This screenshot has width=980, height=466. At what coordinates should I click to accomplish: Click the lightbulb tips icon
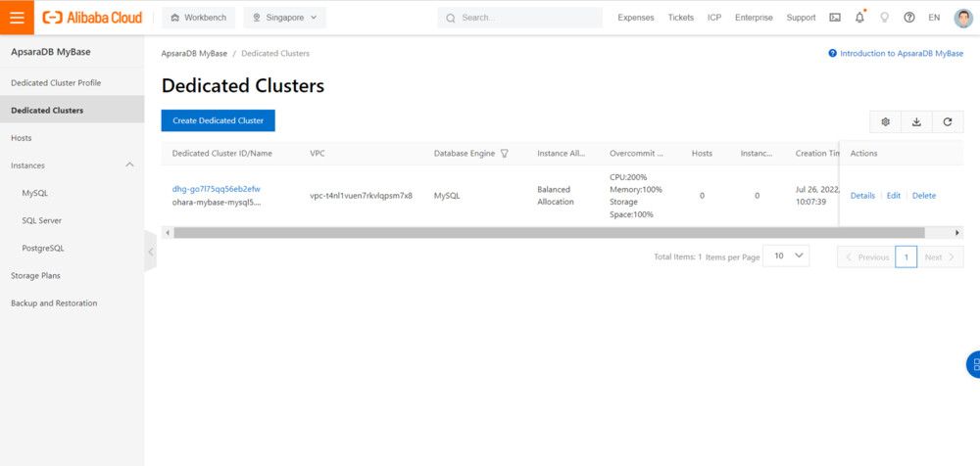pyautogui.click(x=884, y=18)
